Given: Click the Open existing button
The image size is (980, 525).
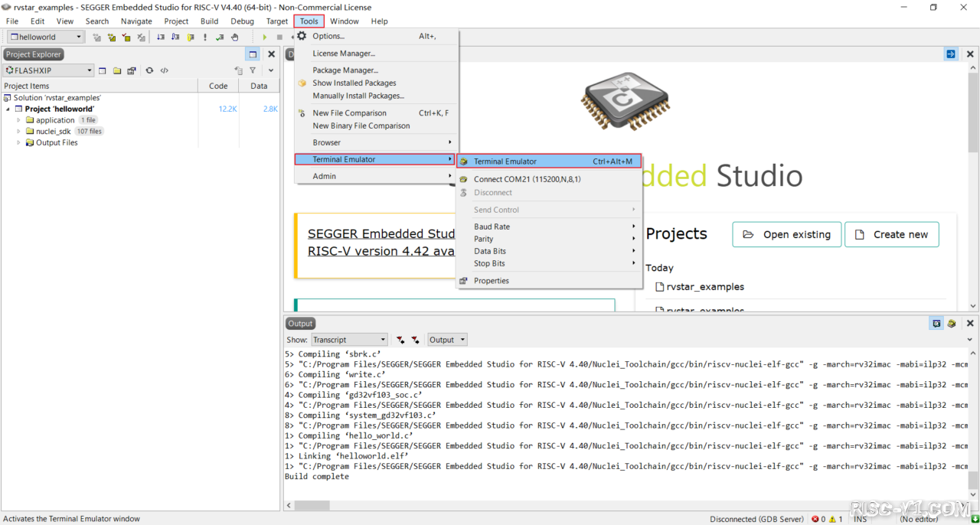Looking at the screenshot, I should click(x=787, y=235).
